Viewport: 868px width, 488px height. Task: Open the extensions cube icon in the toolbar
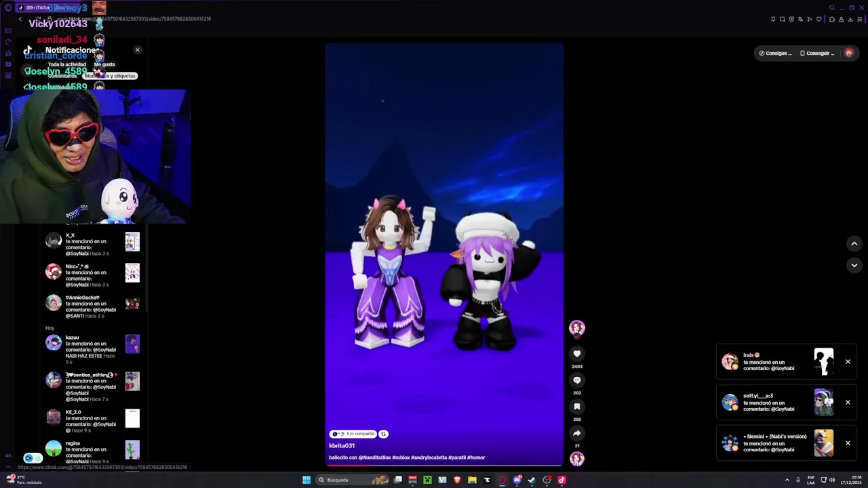(832, 19)
